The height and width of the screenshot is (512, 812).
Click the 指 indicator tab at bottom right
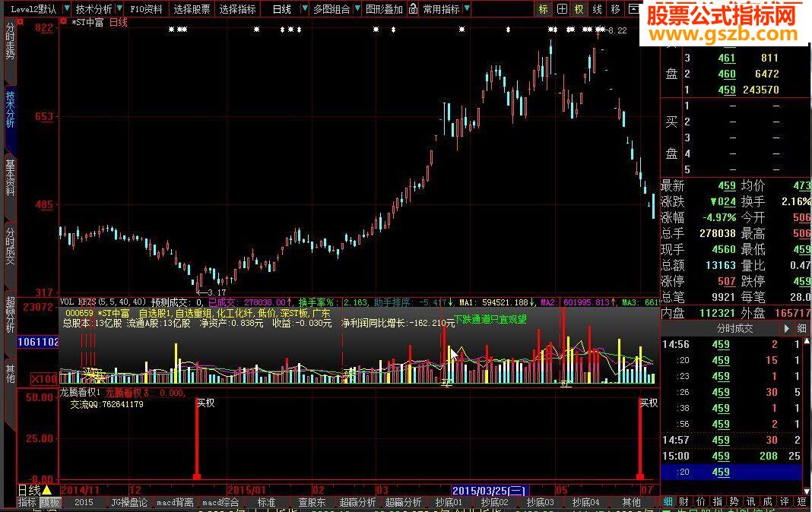coord(717,501)
